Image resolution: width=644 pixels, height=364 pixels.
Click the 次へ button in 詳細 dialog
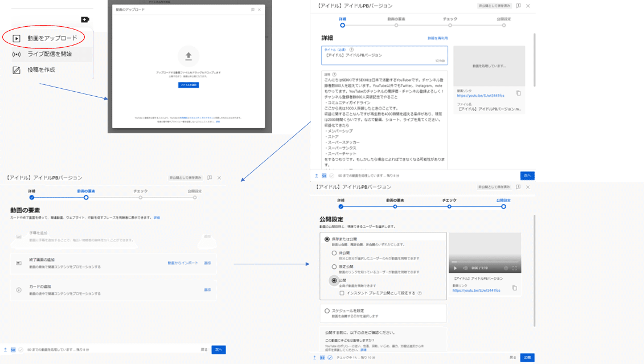point(527,175)
